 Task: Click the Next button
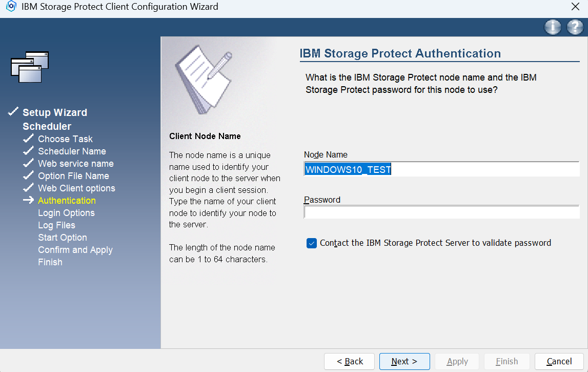tap(404, 361)
